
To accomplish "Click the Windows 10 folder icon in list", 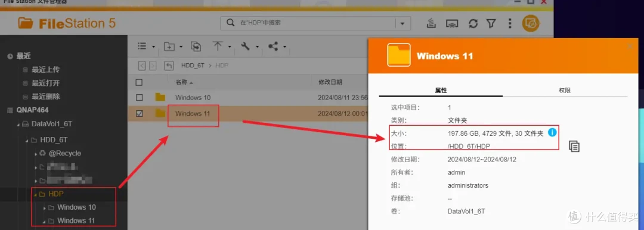I will tap(160, 97).
